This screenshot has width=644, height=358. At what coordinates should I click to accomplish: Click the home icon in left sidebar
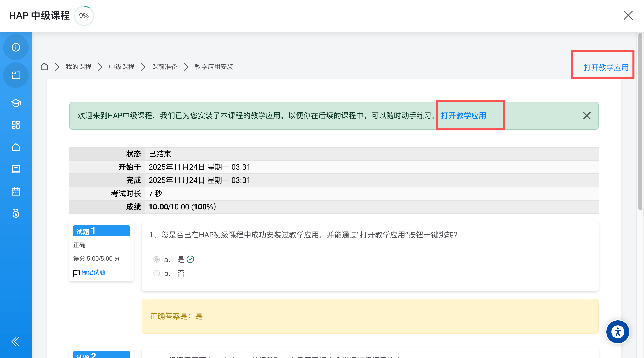16,147
